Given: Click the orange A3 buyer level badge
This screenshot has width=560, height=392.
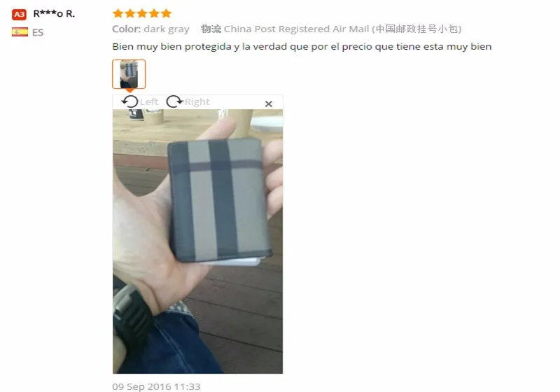Looking at the screenshot, I should pyautogui.click(x=20, y=14).
